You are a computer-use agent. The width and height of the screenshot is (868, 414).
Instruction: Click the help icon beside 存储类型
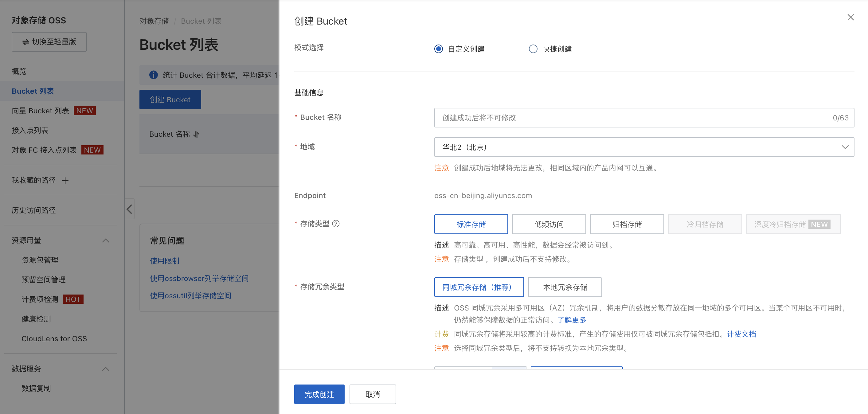pos(336,224)
